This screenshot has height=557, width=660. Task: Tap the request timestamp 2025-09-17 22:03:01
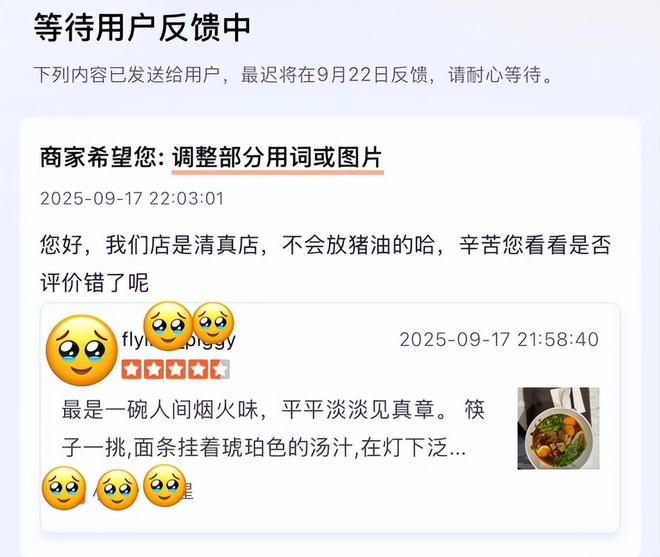(x=132, y=199)
